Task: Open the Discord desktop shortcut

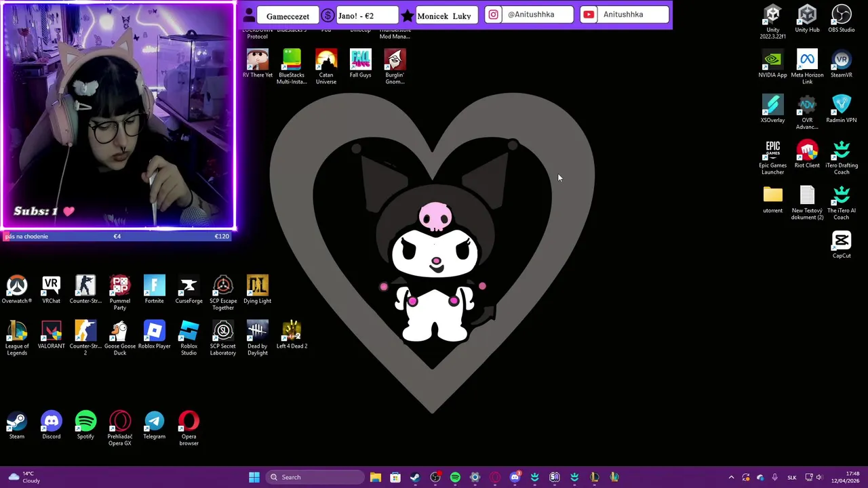Action: [51, 425]
